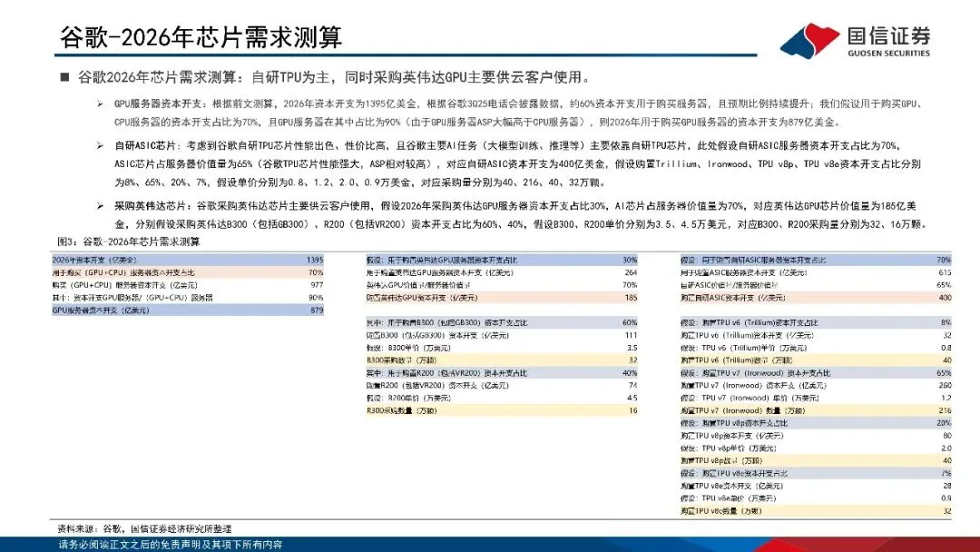The image size is (980, 552).
Task: Select the 60% value in the B300 share row
Action: (630, 322)
